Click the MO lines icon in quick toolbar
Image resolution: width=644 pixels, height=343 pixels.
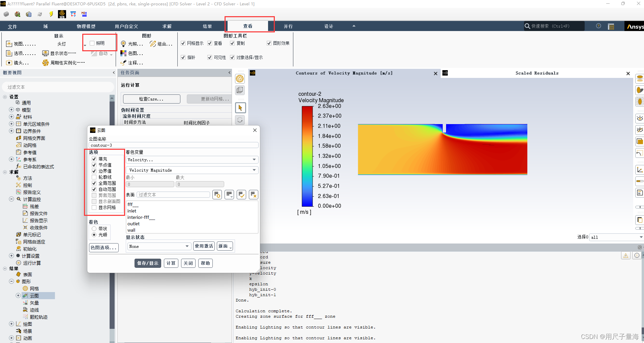(84, 14)
